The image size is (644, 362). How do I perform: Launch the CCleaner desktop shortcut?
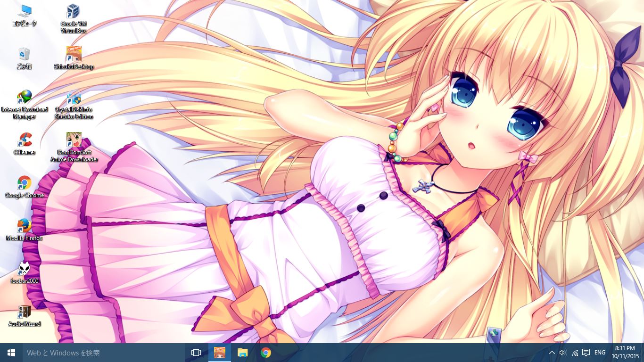point(25,144)
